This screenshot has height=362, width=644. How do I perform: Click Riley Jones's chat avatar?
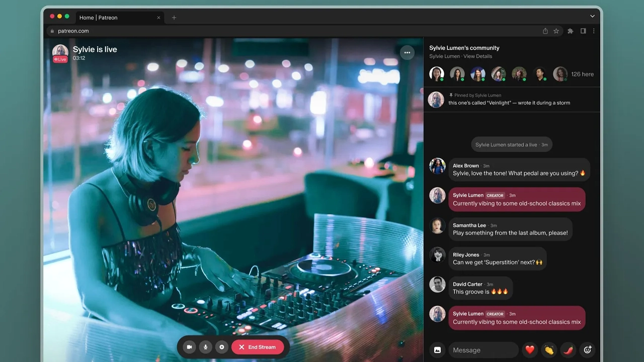coord(437,255)
